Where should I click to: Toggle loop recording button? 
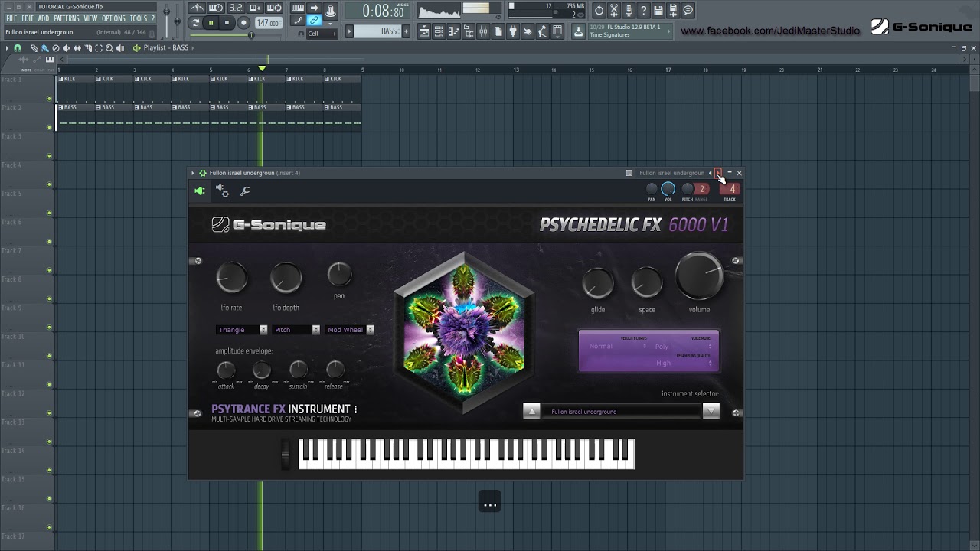[x=274, y=8]
